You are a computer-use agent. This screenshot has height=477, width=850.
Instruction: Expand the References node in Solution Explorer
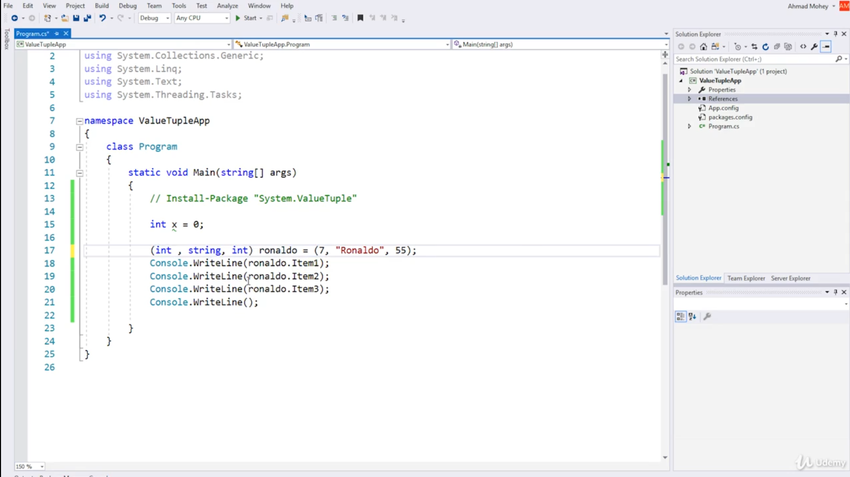pyautogui.click(x=690, y=99)
